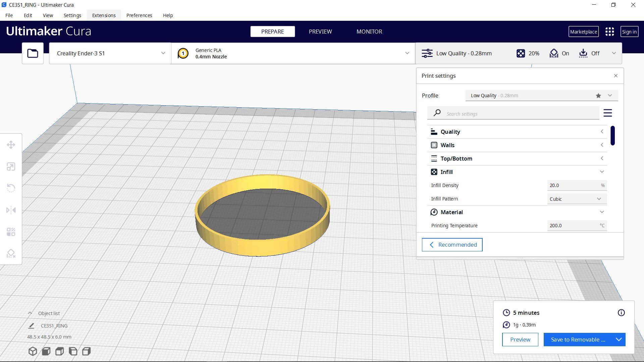Image resolution: width=644 pixels, height=362 pixels.
Task: Collapse the Object list
Action: click(30, 313)
